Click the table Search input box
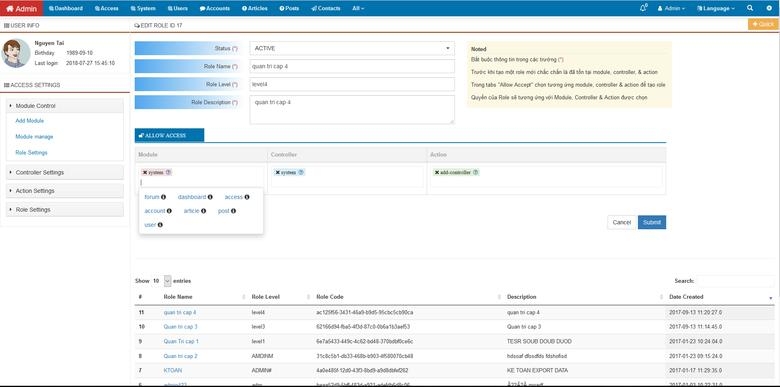 735,281
